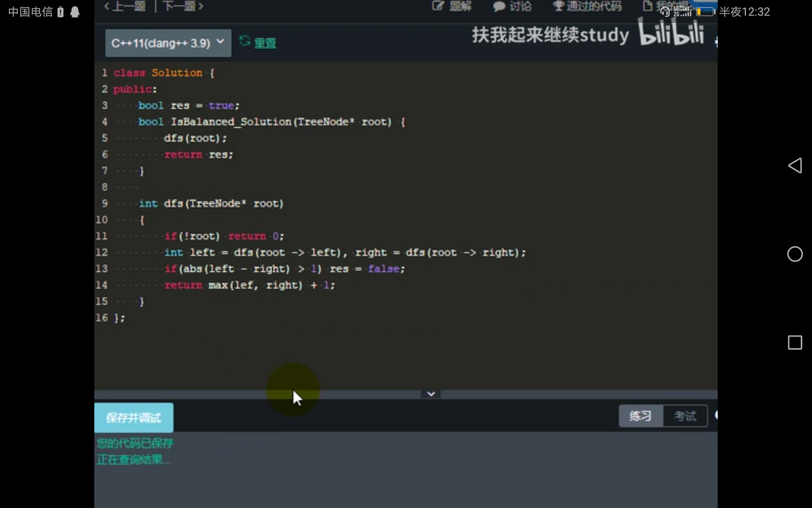This screenshot has height=508, width=812.
Task: Expand the code panel with downward chevron
Action: point(431,394)
